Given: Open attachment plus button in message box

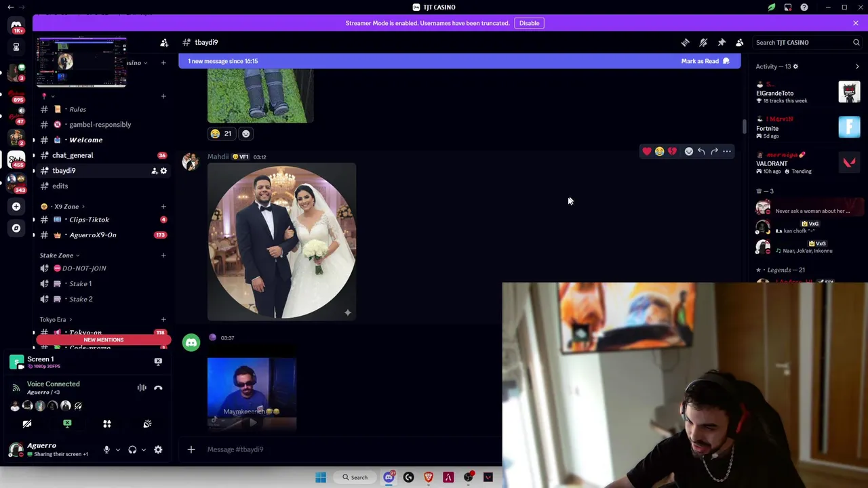Looking at the screenshot, I should (x=191, y=449).
